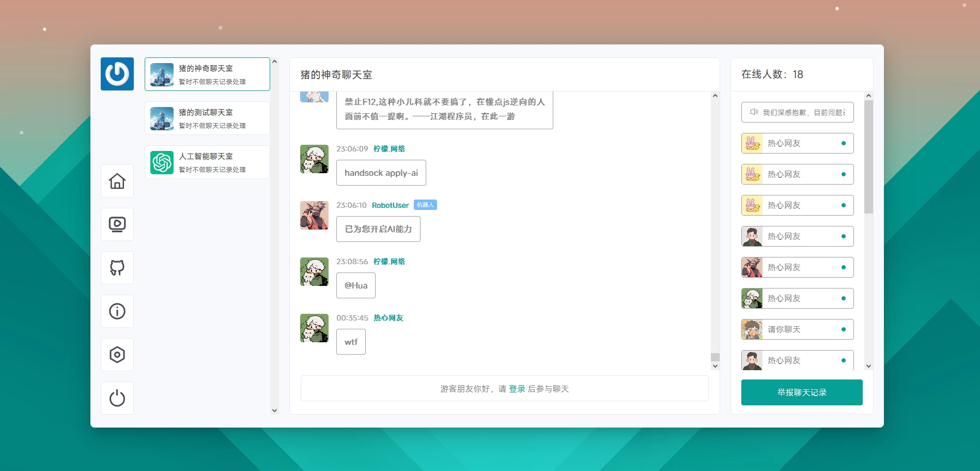Click the green online status dot beside 请你聊天
Viewport: 980px width, 471px height.
pyautogui.click(x=843, y=329)
